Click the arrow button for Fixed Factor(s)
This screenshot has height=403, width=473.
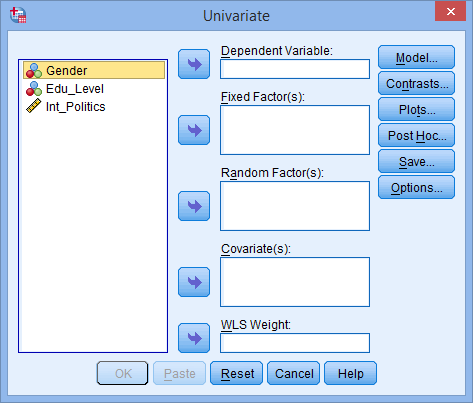tap(194, 130)
